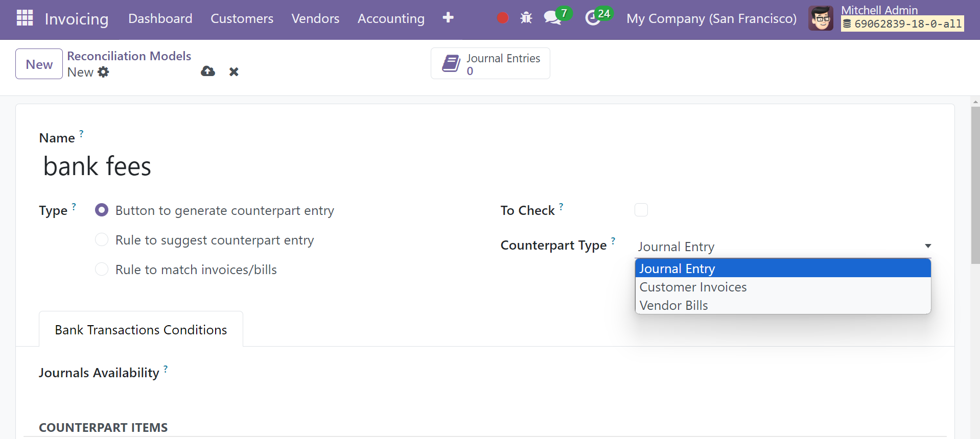Click the plus icon in the navbar
980x439 pixels.
[448, 18]
